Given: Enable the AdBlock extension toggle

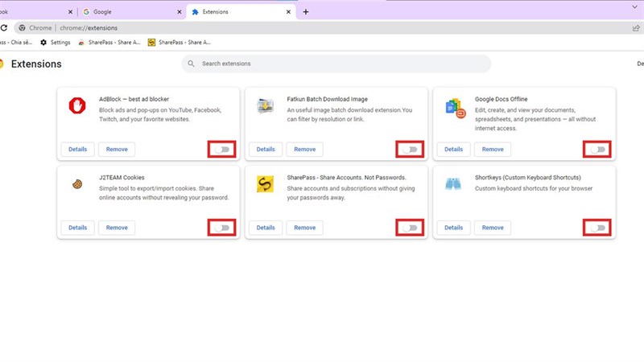Looking at the screenshot, I should pyautogui.click(x=222, y=150).
